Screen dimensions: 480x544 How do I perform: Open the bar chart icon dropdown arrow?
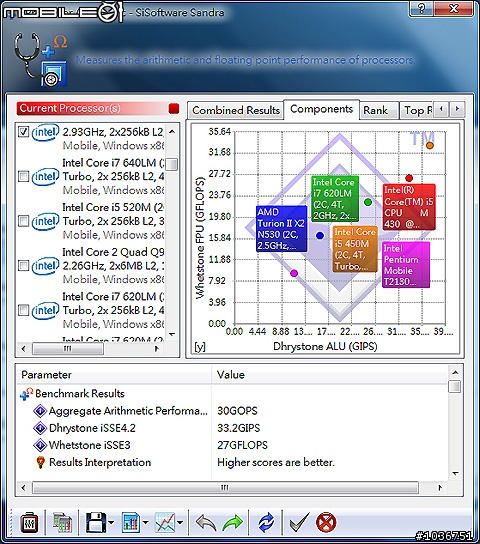coord(146,522)
